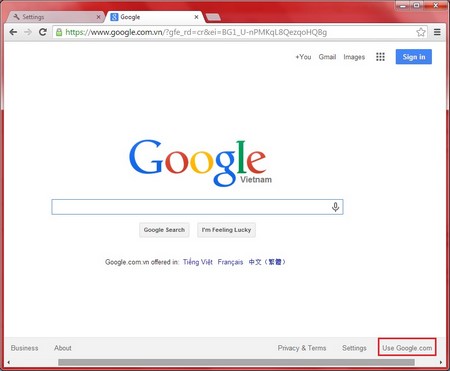Maximize the Chrome window
450x371 pixels.
[417, 5]
